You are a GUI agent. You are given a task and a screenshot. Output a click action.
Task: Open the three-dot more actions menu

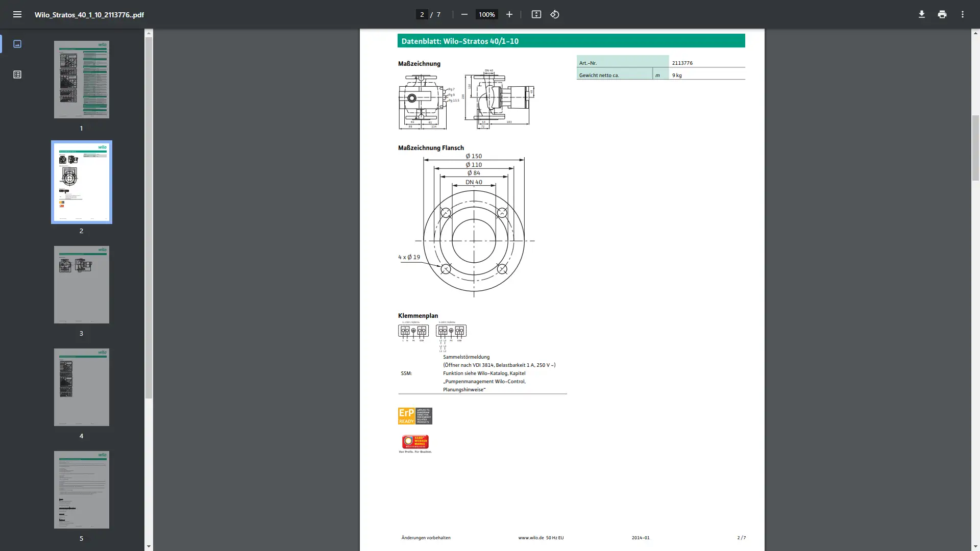point(962,14)
